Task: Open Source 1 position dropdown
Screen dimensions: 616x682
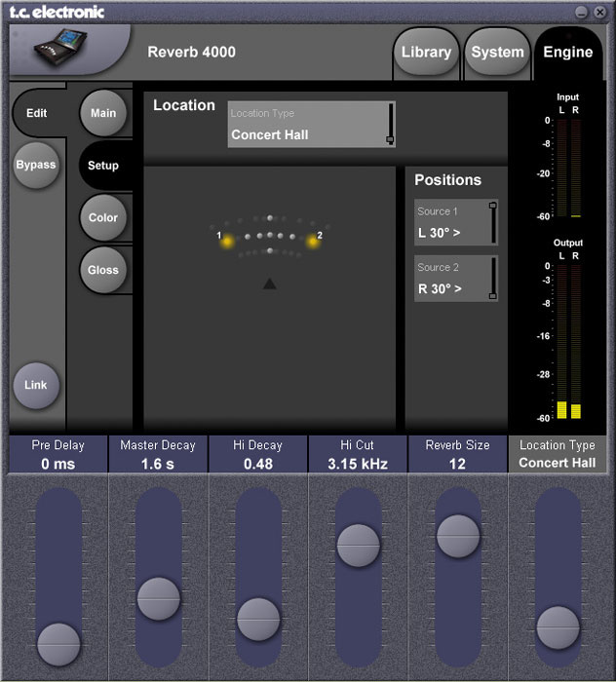Action: [x=455, y=222]
